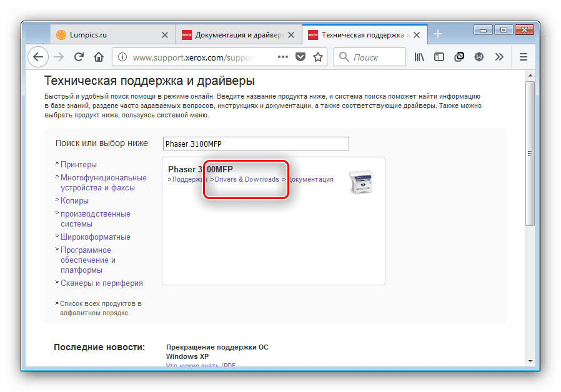Minimize the browser window
Viewport: 561px width, 392px height.
point(483,30)
